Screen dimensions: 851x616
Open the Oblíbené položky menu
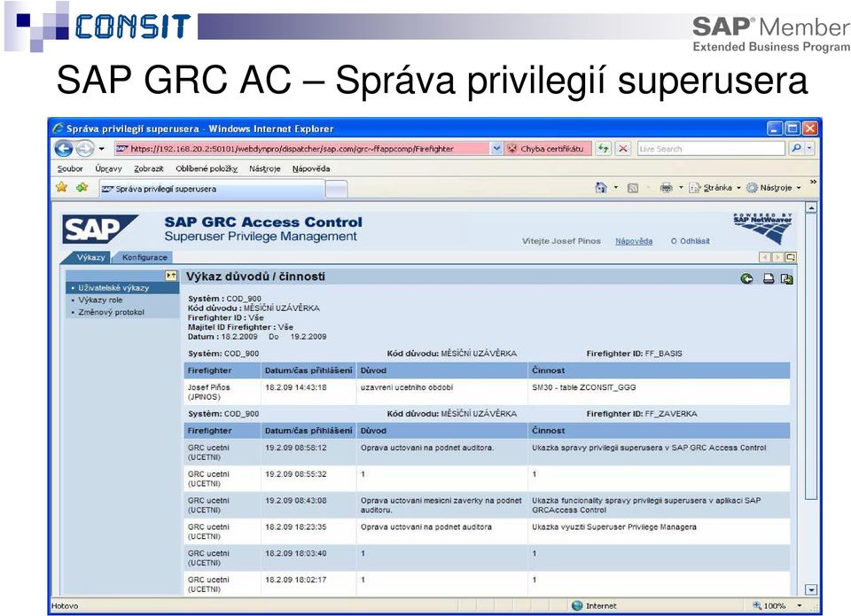click(x=207, y=168)
